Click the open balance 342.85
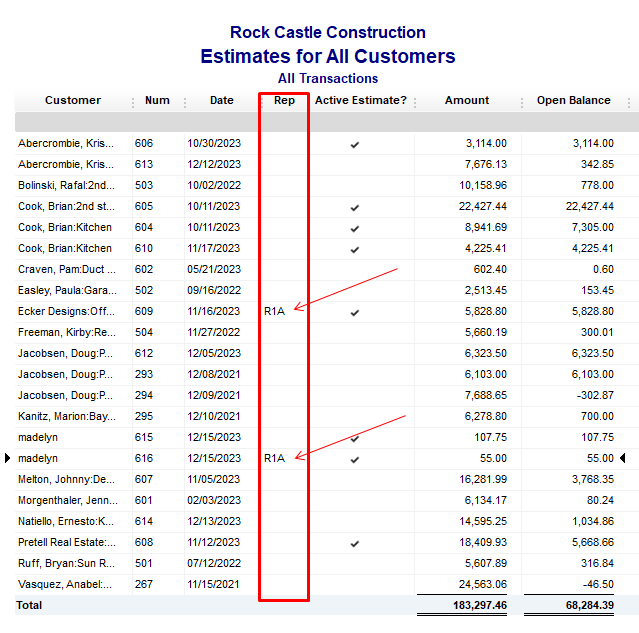Viewport: 639px width, 633px height. click(597, 164)
